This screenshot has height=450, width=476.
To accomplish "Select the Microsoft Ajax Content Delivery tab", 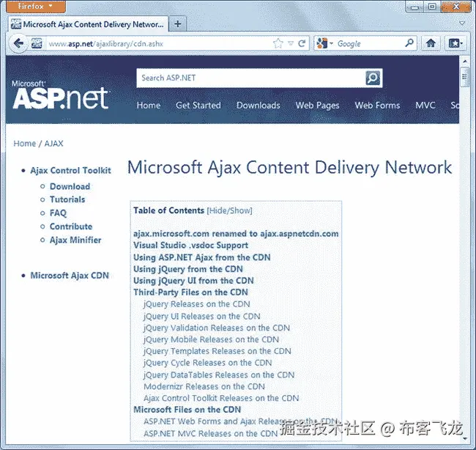I will coord(88,24).
